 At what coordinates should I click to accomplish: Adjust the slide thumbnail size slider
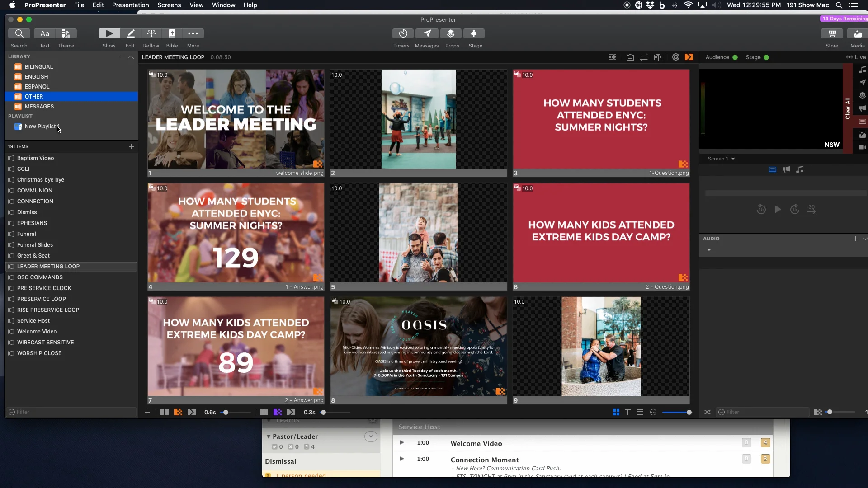678,412
